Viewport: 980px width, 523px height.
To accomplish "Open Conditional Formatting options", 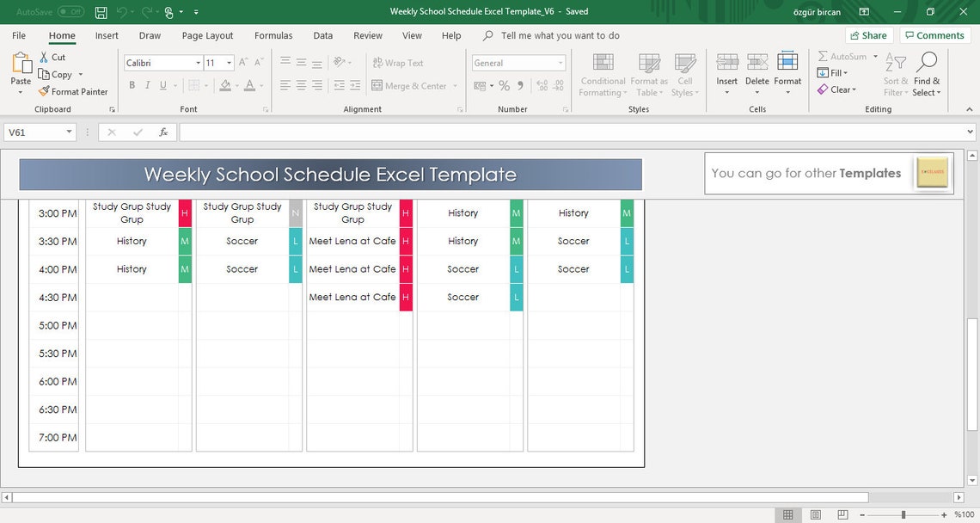I will tap(602, 75).
